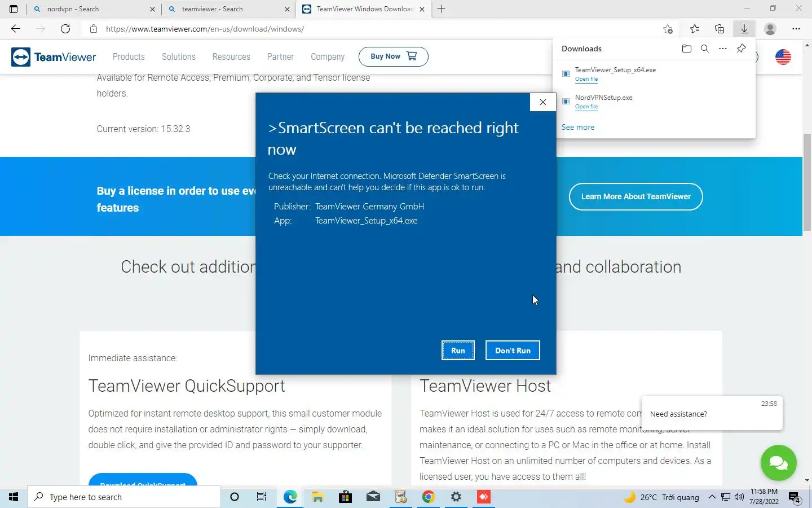
Task: Open Task View on the taskbar
Action: click(262, 497)
